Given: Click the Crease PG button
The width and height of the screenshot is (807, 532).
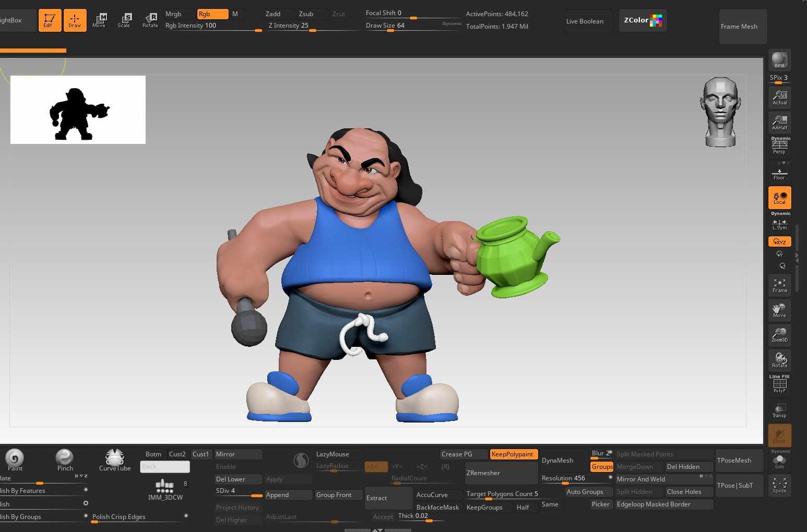Looking at the screenshot, I should [464, 454].
